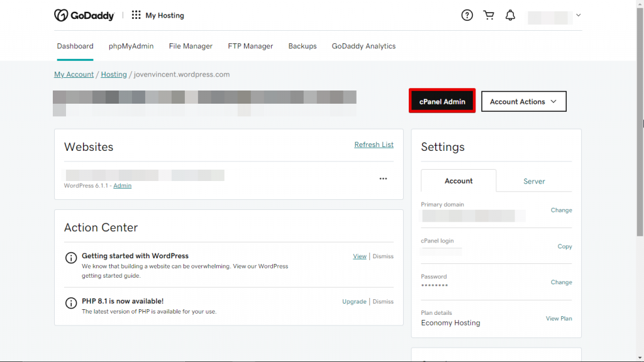The image size is (644, 362).
Task: Open the help question mark icon
Action: [466, 14]
